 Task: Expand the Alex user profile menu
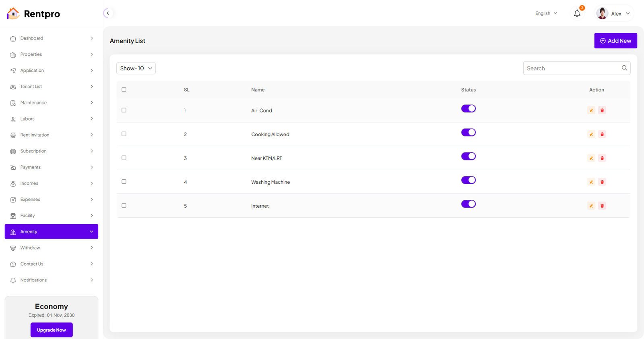(x=615, y=13)
